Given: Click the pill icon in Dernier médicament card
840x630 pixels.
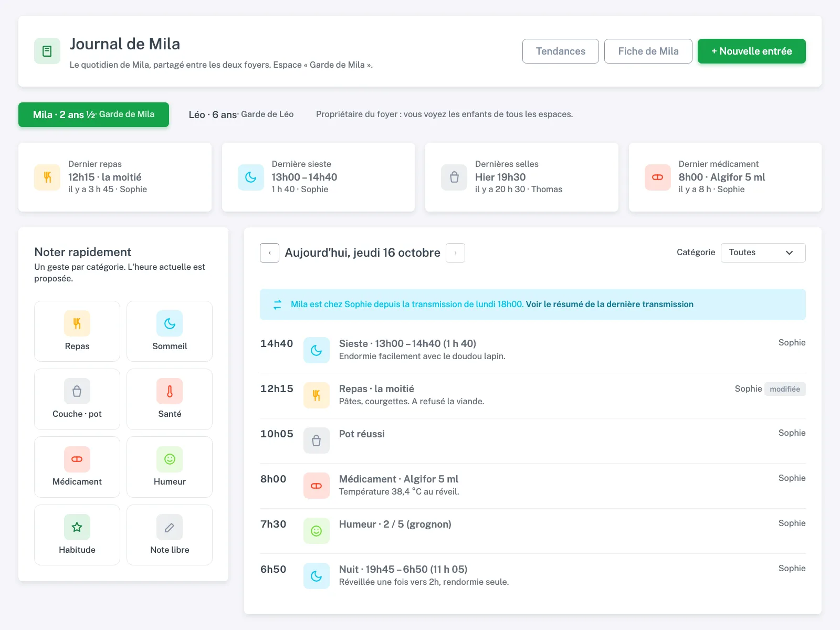Looking at the screenshot, I should tap(658, 177).
